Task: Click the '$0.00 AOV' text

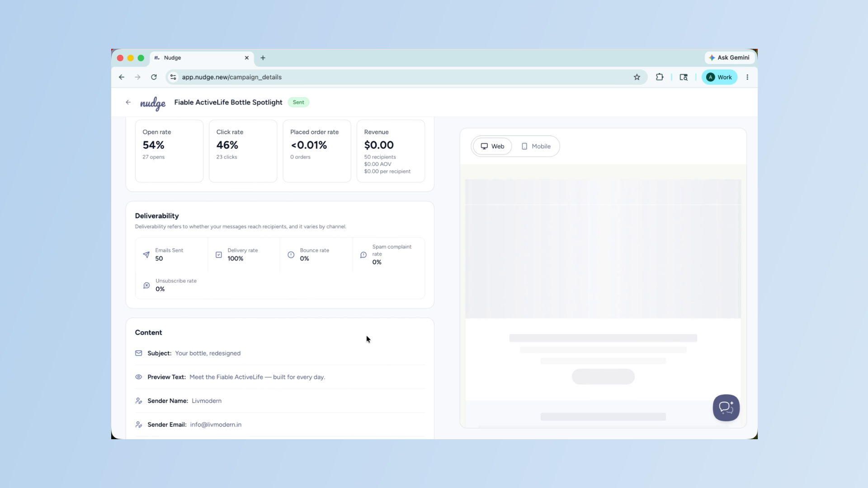Action: (x=378, y=164)
